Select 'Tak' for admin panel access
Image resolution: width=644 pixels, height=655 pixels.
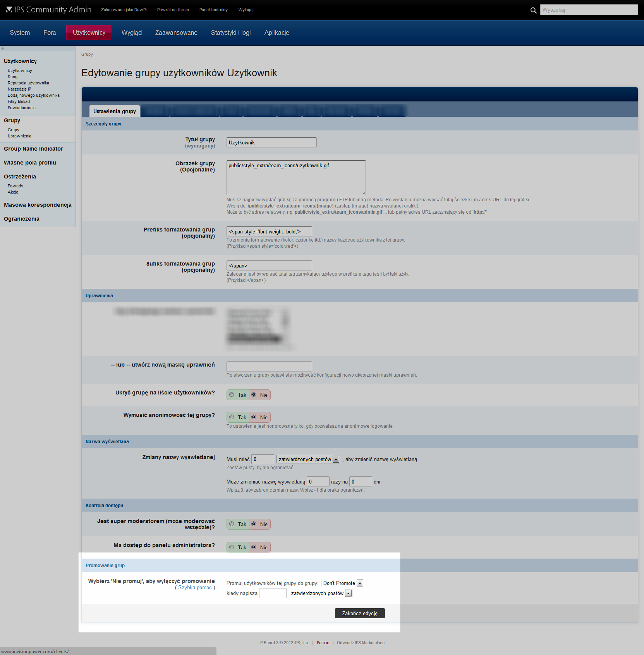point(232,547)
